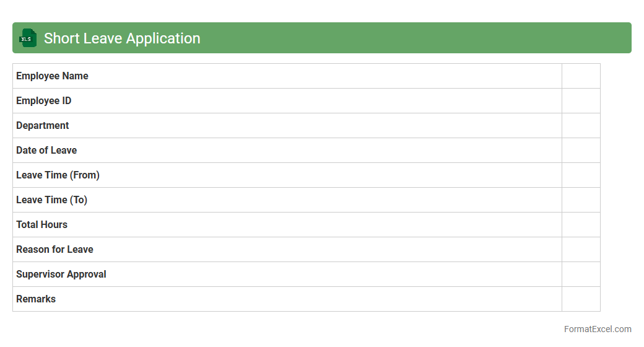The width and height of the screenshot is (644, 347).
Task: Click the Employee Name row label
Action: coord(52,76)
